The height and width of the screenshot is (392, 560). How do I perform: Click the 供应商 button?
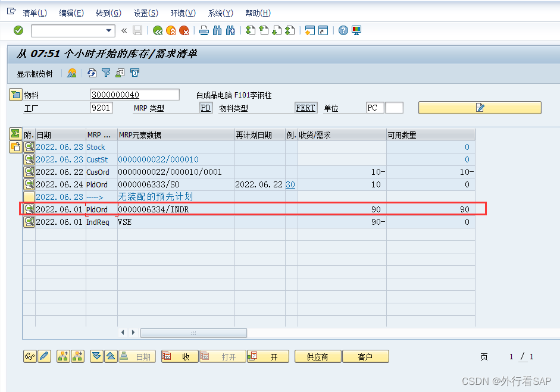coord(318,356)
